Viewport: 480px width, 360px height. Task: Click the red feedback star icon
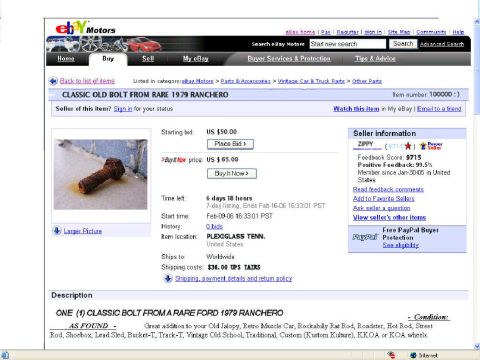coord(408,146)
